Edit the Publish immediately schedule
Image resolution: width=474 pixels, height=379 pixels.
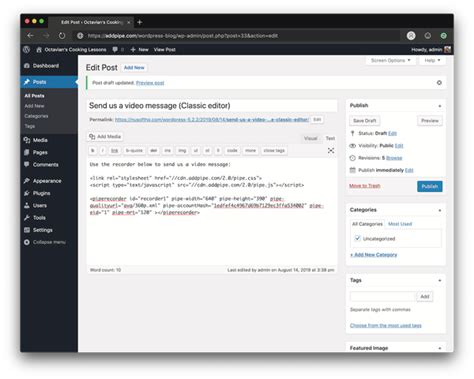click(409, 170)
